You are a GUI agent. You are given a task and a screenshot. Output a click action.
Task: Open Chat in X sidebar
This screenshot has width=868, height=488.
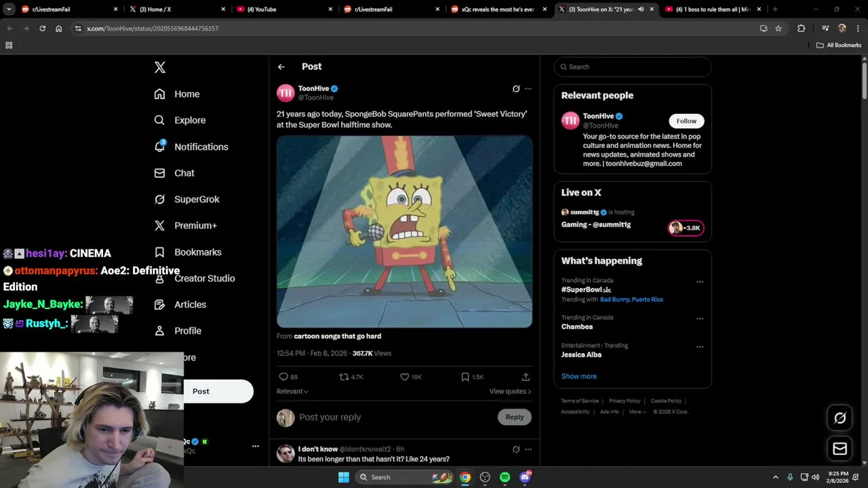tap(174, 173)
